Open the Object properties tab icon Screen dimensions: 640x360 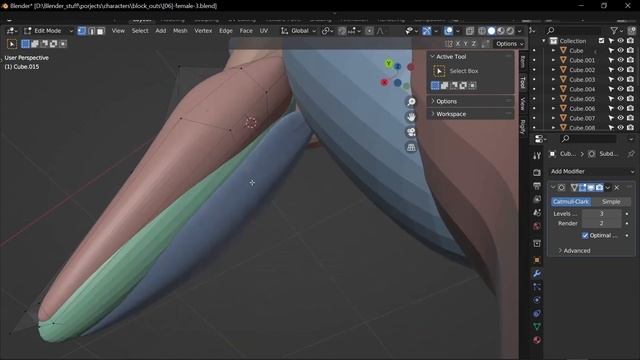[537, 260]
